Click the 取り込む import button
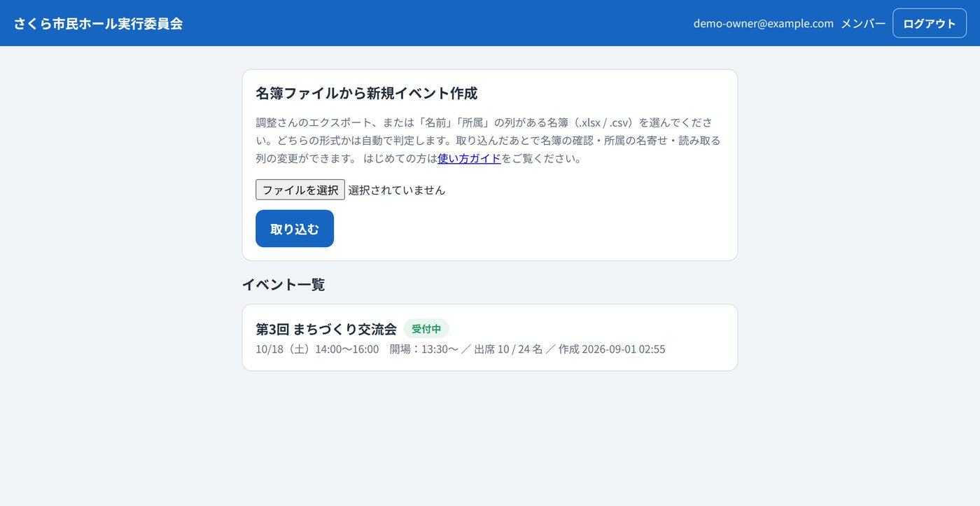This screenshot has width=980, height=506. point(295,228)
